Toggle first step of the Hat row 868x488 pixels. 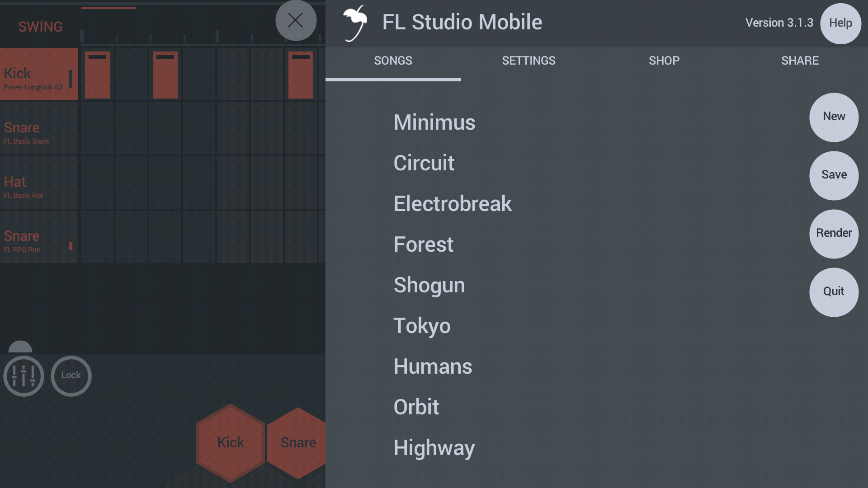coord(97,183)
